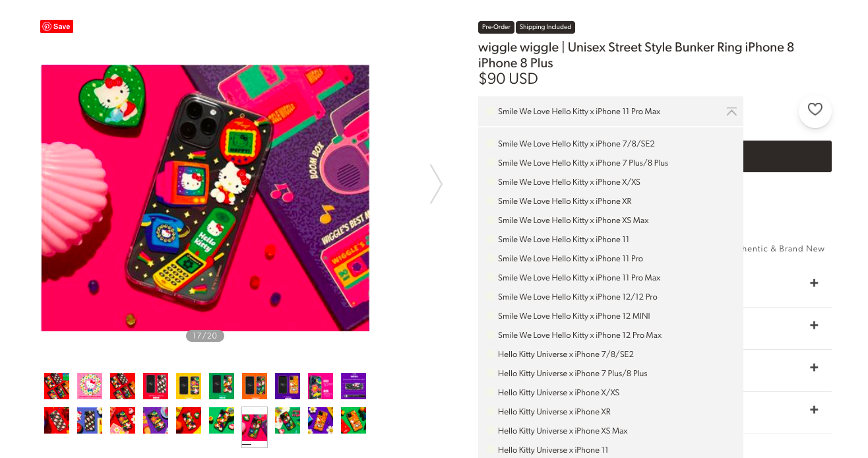Add the product to the wishlist with the heart icon
The height and width of the screenshot is (458, 868).
pos(815,110)
